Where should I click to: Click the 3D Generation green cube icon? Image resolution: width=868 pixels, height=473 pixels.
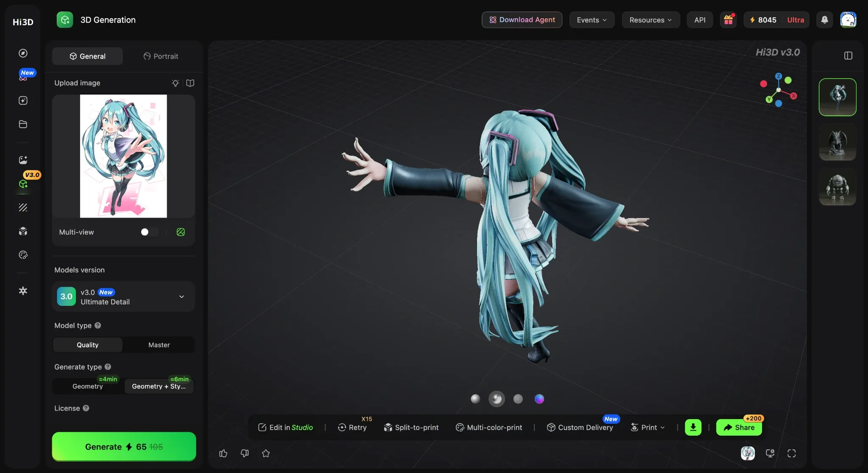(65, 20)
